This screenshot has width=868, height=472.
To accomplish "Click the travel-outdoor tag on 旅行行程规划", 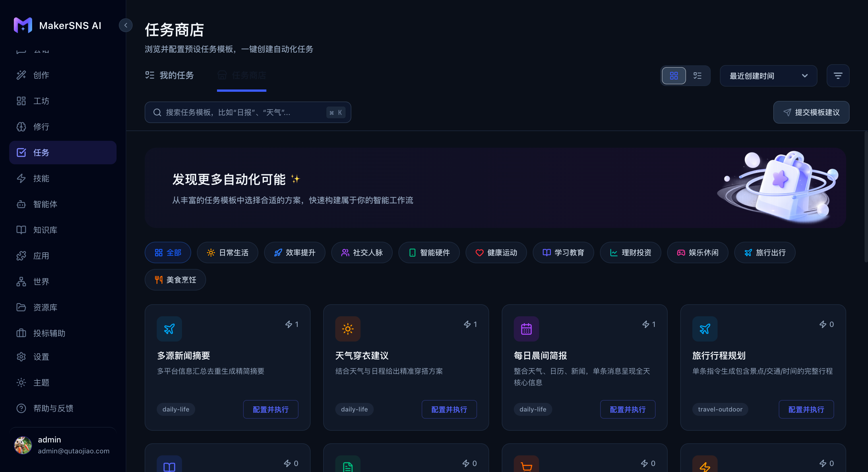I will 720,409.
